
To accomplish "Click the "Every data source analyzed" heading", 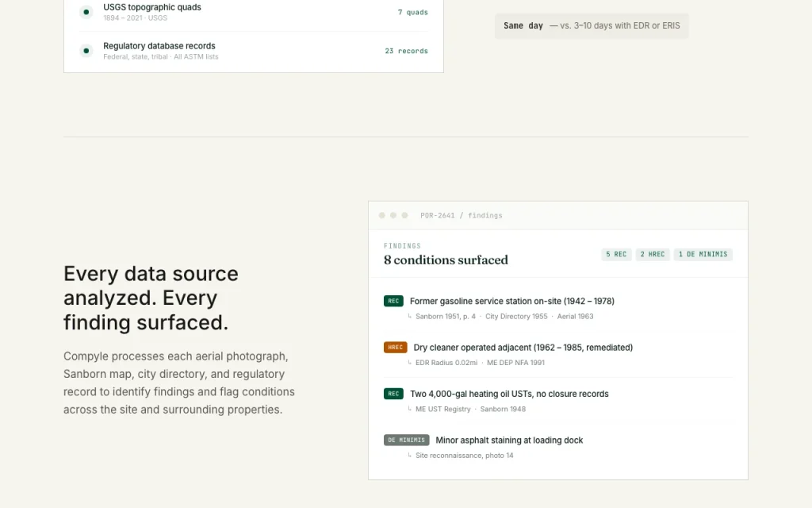I will tap(151, 298).
